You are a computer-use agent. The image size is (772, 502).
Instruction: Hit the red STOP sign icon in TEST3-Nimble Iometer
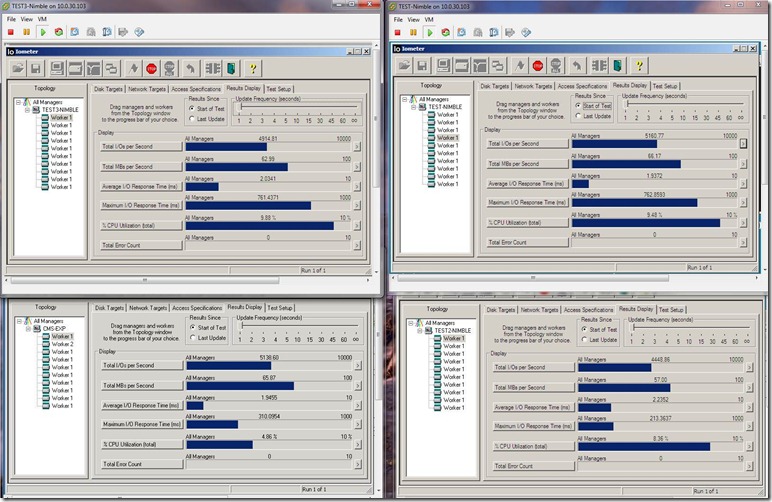pos(152,68)
